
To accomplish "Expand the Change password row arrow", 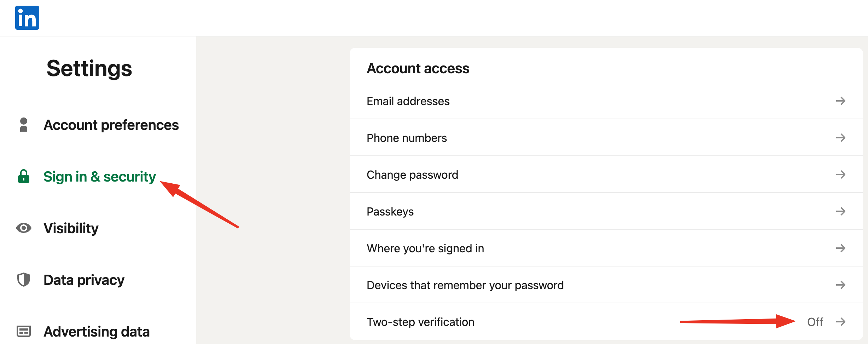I will pos(841,174).
